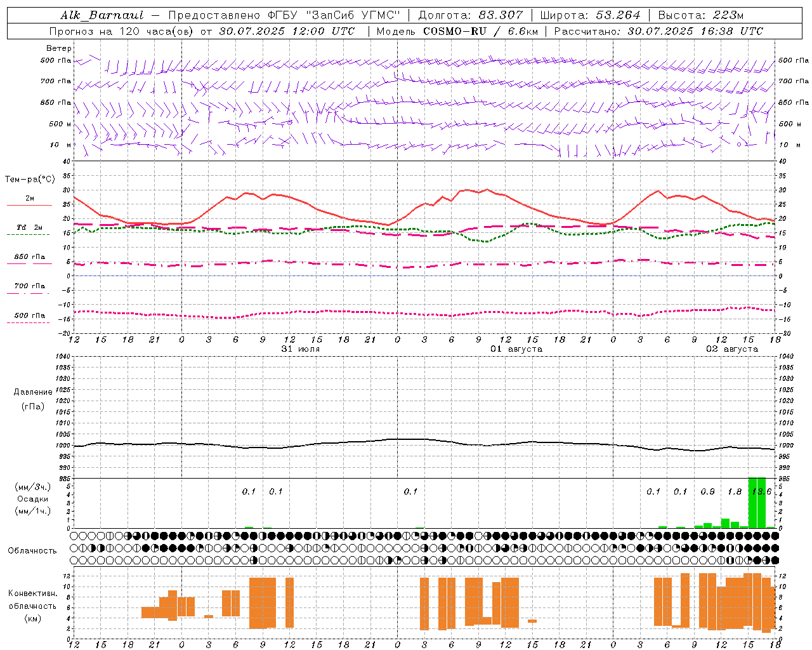812x650 pixels.
Task: Click the Облачность cloud cover label
Action: (32, 550)
